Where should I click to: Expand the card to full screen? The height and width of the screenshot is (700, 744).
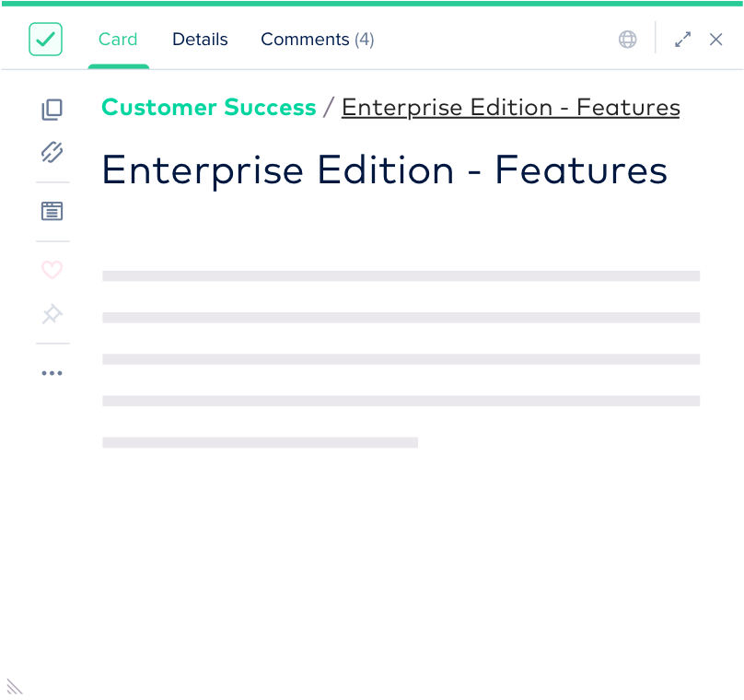coord(682,40)
